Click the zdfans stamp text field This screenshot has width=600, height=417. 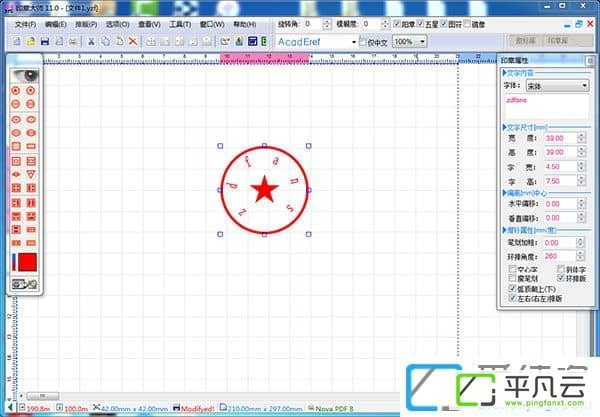click(x=547, y=107)
